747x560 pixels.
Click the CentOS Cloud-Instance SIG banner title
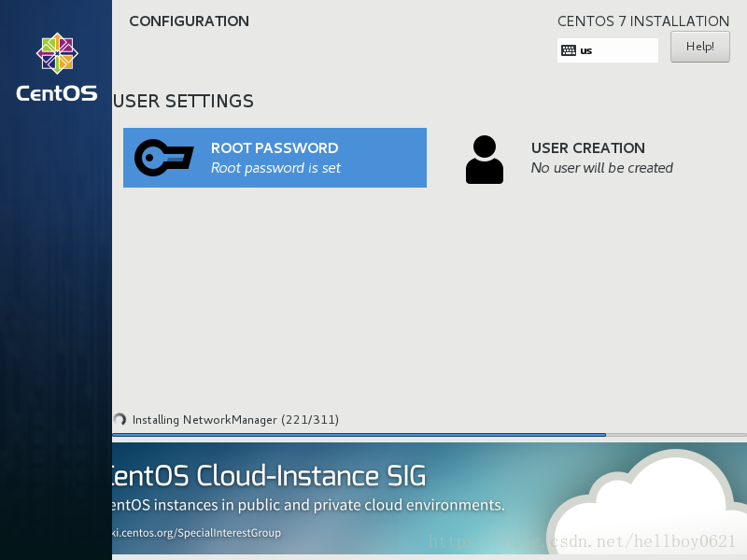coord(269,476)
